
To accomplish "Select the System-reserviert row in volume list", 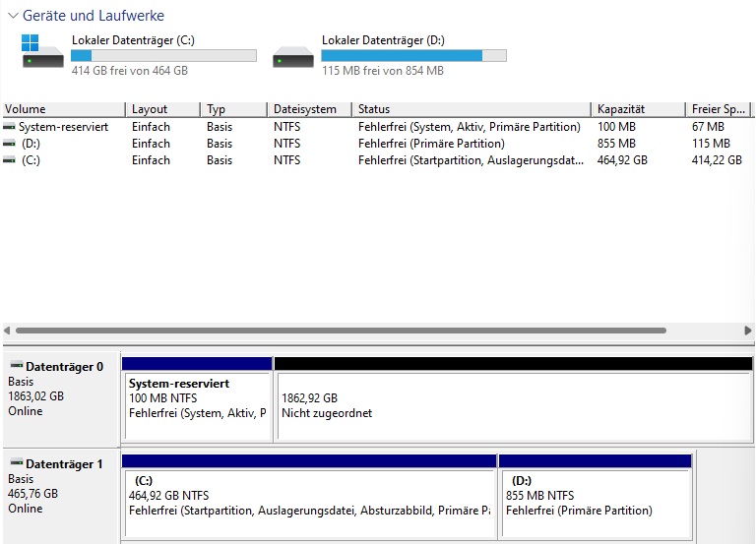I will (377, 127).
